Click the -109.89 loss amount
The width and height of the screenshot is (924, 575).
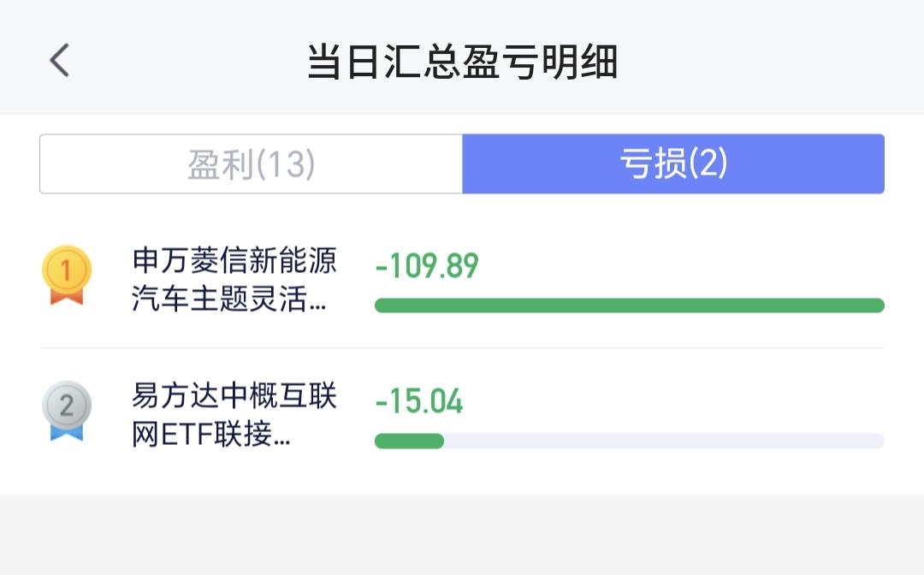click(x=427, y=266)
